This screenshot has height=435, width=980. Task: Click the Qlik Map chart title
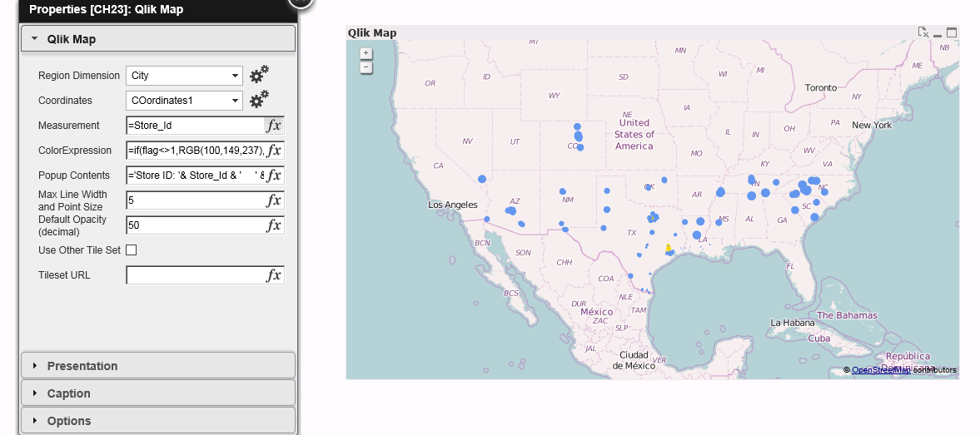[x=372, y=33]
